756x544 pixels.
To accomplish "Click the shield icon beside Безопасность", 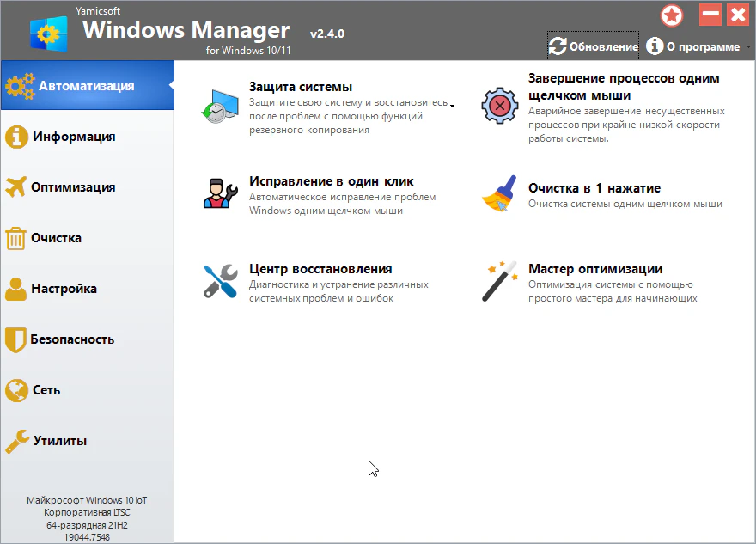I will 15,340.
